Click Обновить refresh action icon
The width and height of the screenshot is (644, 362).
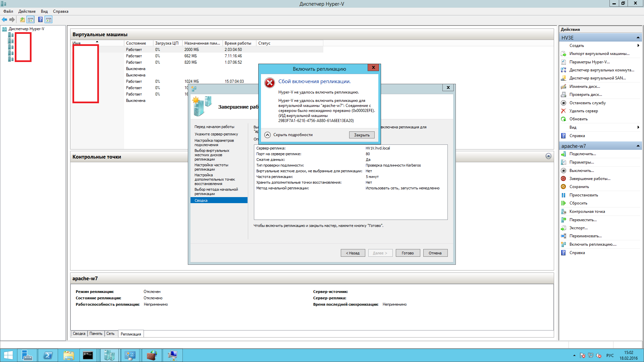pos(563,119)
